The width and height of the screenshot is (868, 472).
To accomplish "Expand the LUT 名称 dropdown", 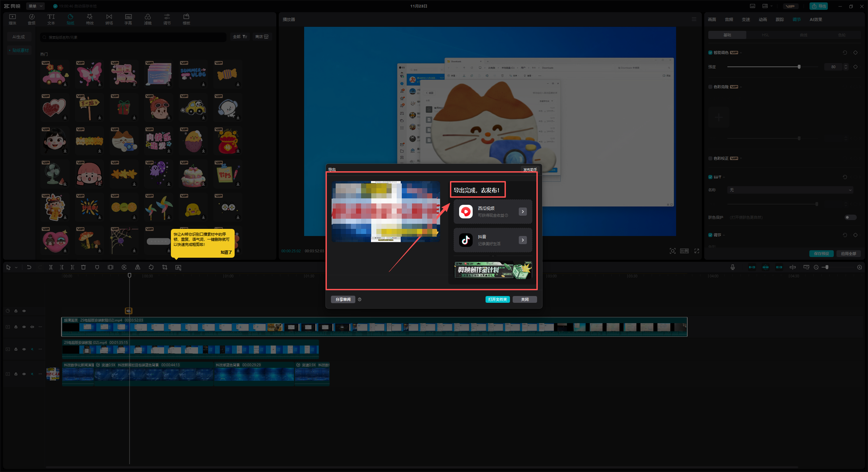I will coord(790,190).
